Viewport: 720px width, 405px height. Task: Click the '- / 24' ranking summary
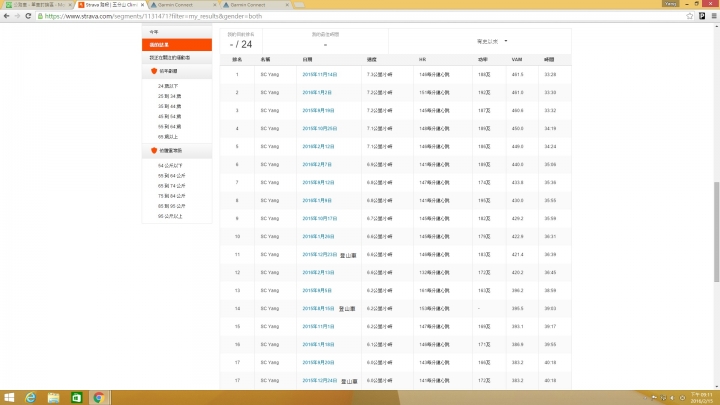point(241,45)
